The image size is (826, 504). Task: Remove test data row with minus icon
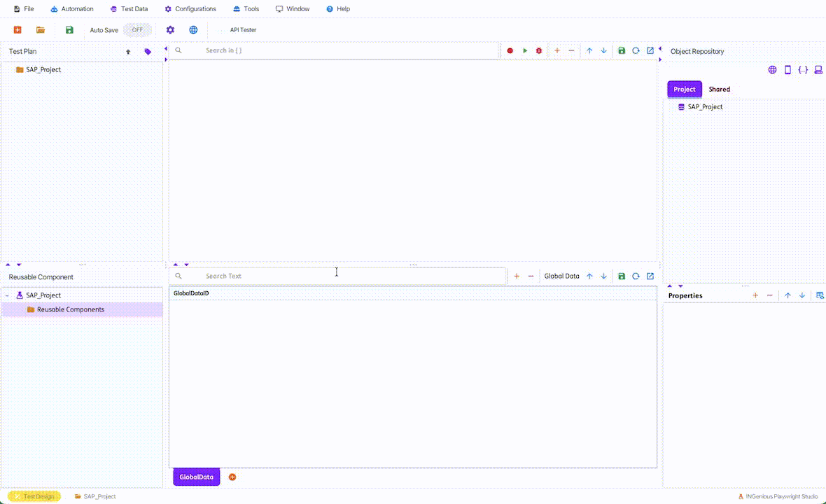pos(531,276)
